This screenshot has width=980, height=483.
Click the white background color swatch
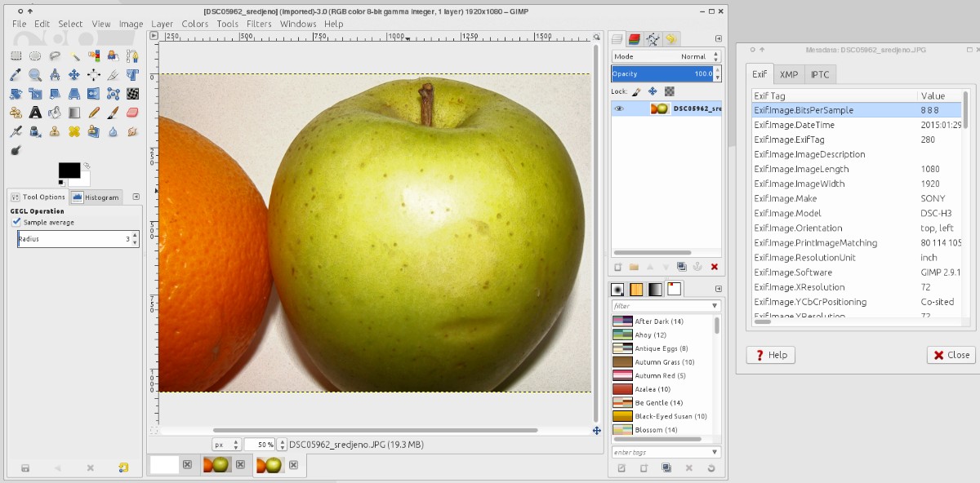click(84, 179)
